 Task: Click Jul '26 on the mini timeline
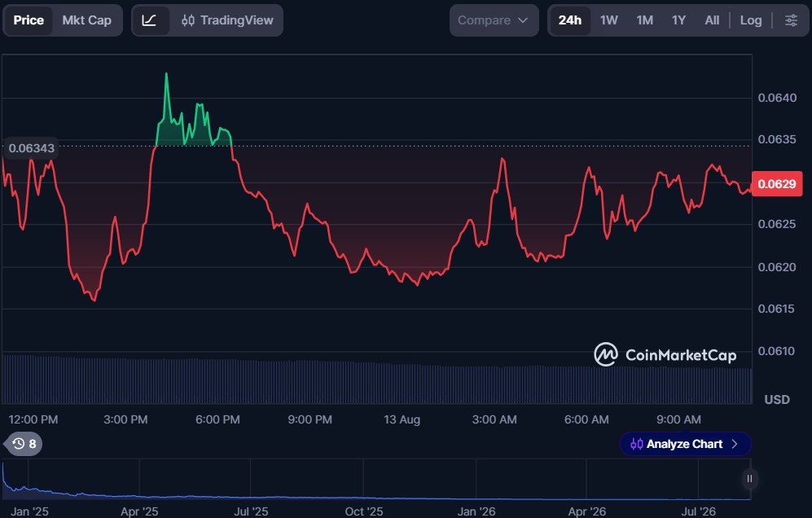point(699,511)
